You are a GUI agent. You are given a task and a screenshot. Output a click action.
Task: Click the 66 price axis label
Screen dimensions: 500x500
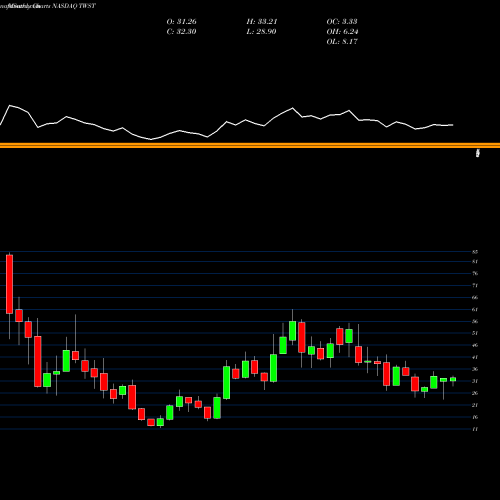tap(475, 298)
